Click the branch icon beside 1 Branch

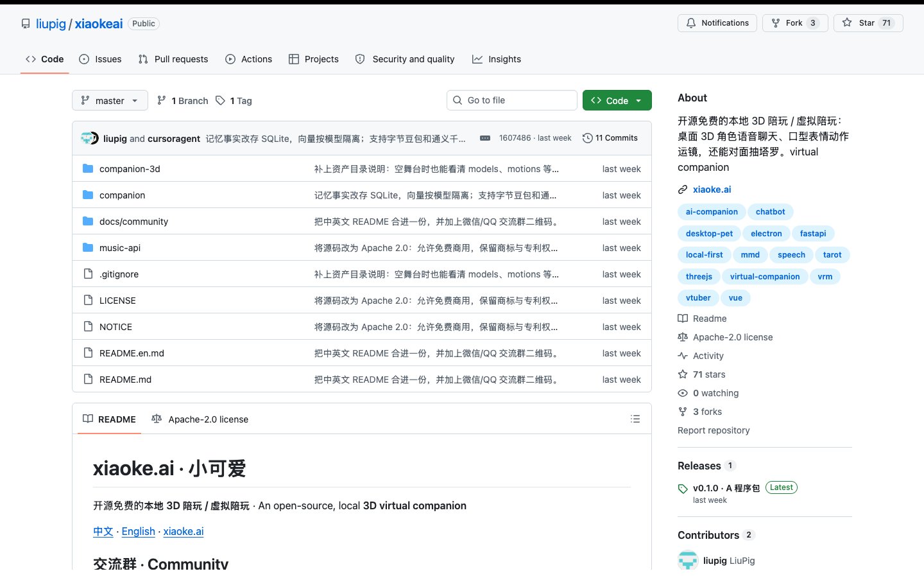(x=162, y=101)
